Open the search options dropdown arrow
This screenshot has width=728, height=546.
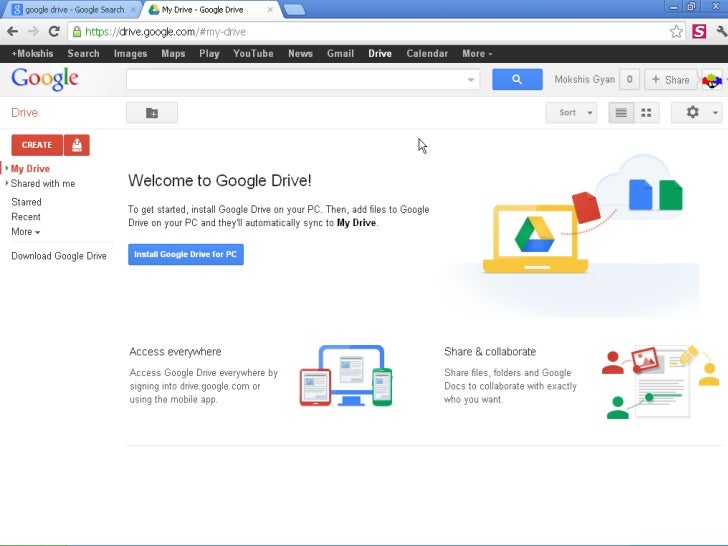471,80
